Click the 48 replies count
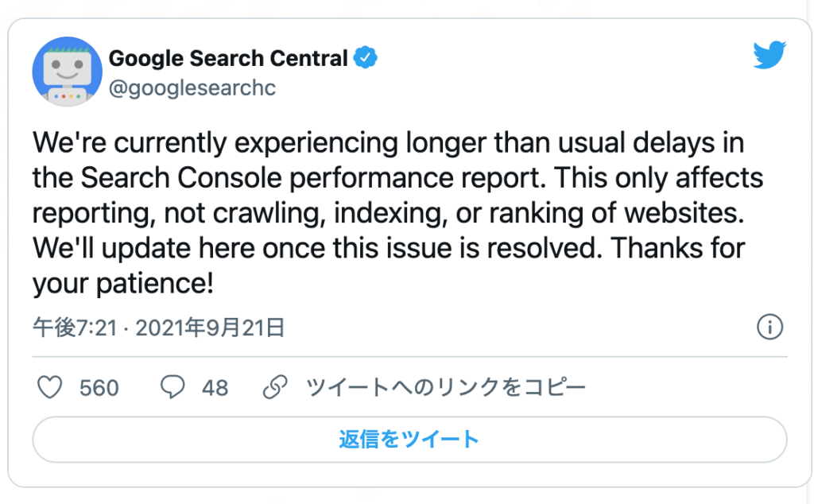814x504 pixels. pyautogui.click(x=215, y=388)
